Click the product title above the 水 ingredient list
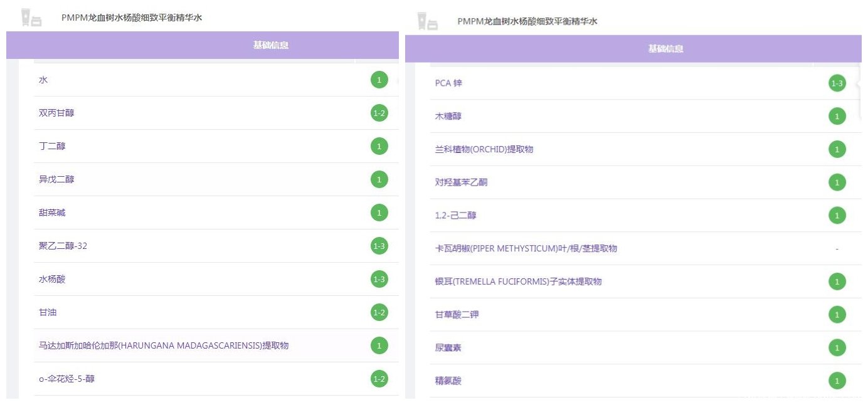Viewport: 868px width, 405px height. [132, 18]
